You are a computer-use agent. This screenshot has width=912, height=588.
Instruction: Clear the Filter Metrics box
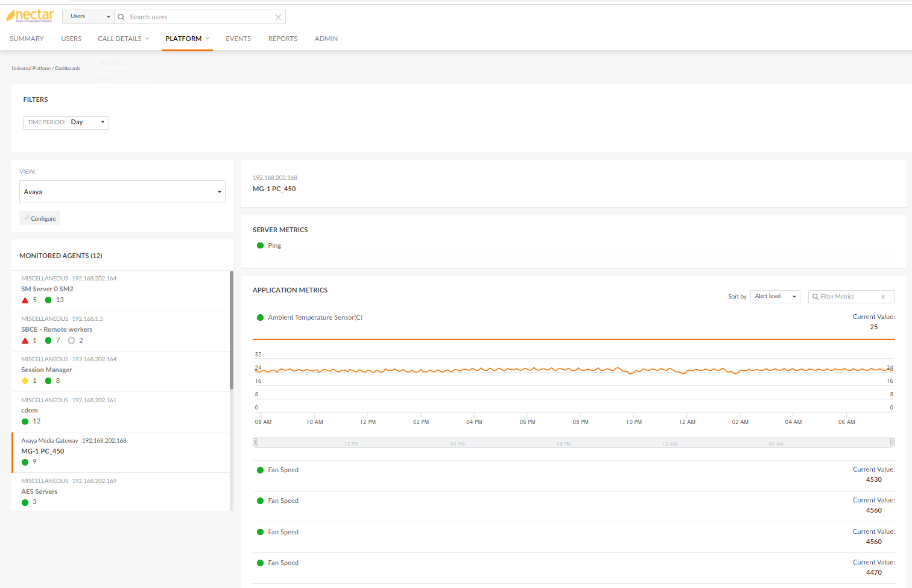884,297
